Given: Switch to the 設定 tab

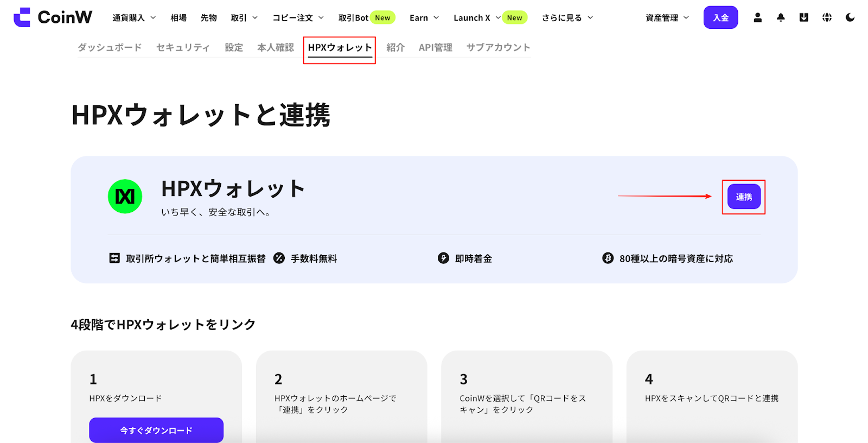Looking at the screenshot, I should pos(234,47).
